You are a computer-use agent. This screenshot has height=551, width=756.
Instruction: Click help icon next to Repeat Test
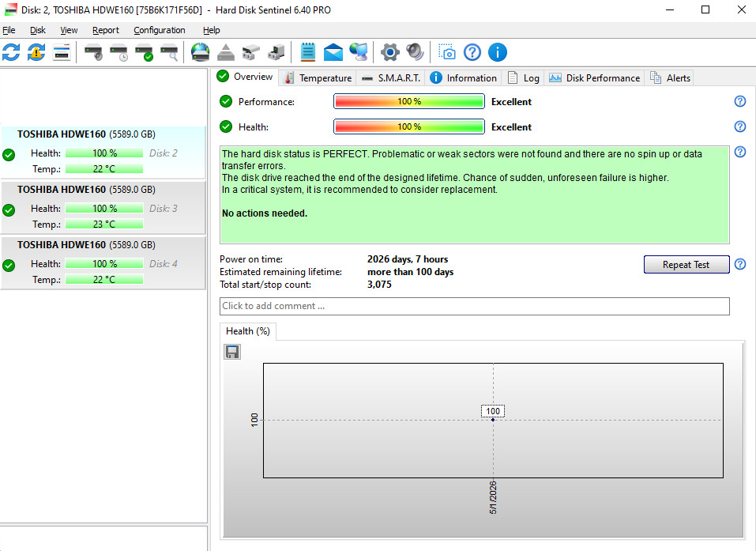point(739,264)
